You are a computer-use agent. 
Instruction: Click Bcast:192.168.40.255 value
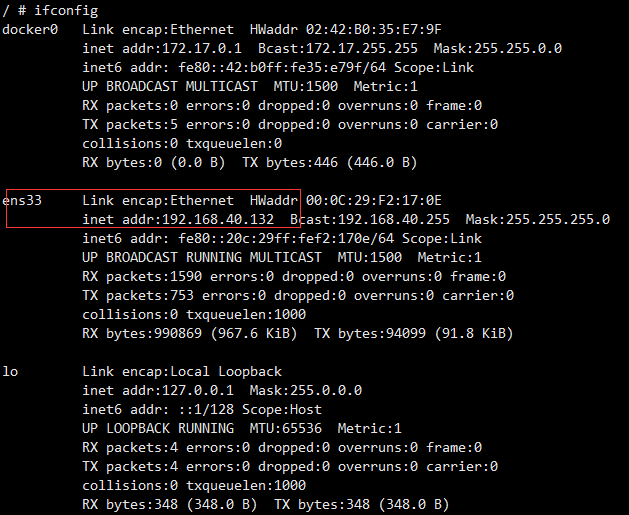370,219
